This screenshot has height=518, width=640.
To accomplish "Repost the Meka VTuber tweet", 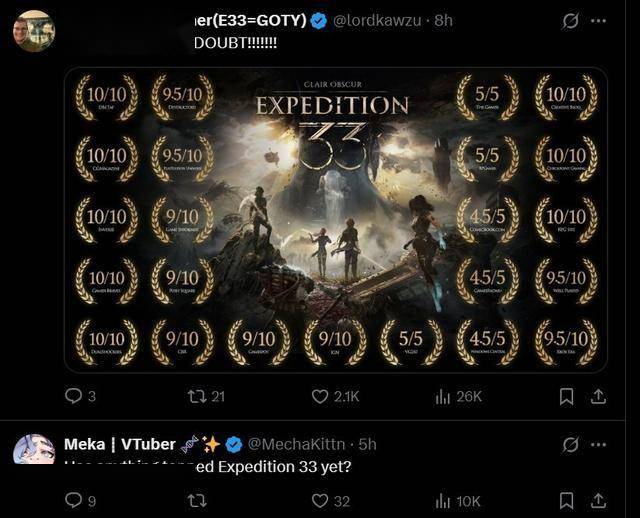I will coord(197,500).
